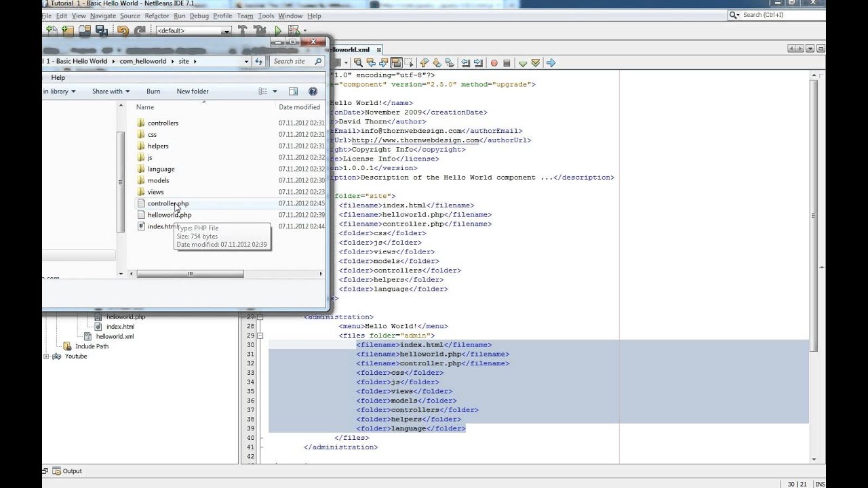This screenshot has width=868, height=488.
Task: Expand the Youtube project tree node
Action: pyautogui.click(x=46, y=357)
